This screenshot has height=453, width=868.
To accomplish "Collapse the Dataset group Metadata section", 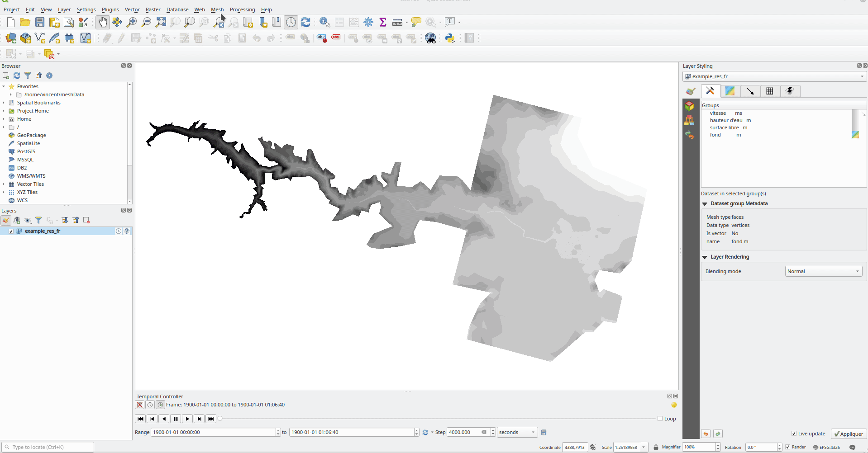I will click(x=705, y=204).
